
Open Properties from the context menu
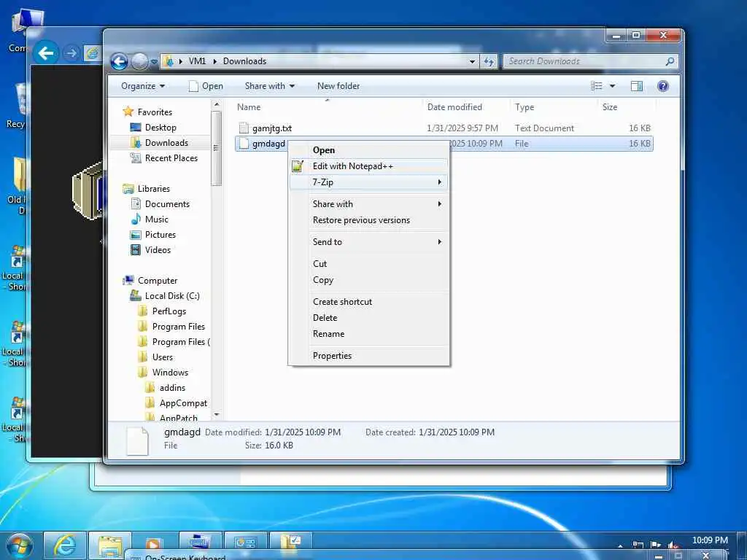(x=332, y=356)
